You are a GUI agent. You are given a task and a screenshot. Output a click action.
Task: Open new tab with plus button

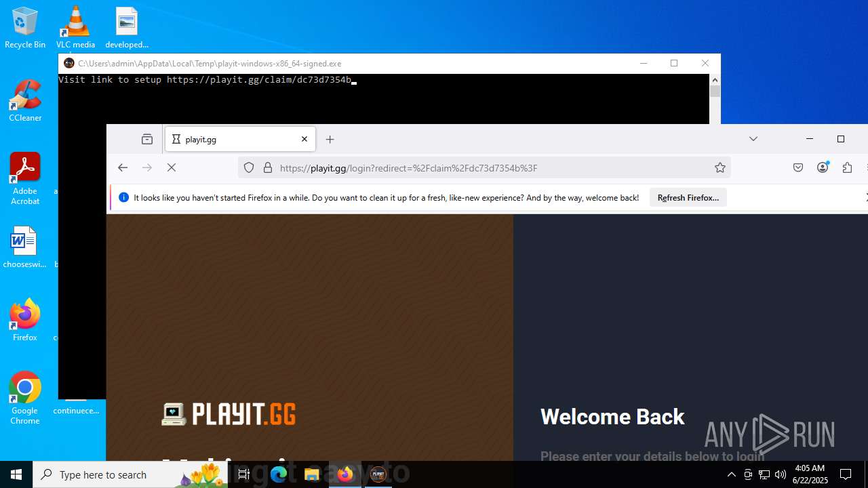[x=330, y=139]
